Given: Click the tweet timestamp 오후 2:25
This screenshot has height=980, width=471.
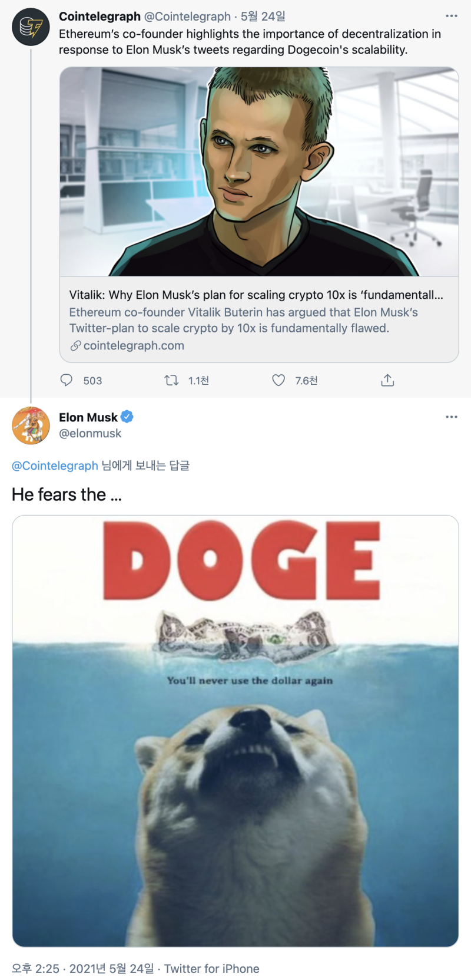Looking at the screenshot, I should tap(35, 969).
